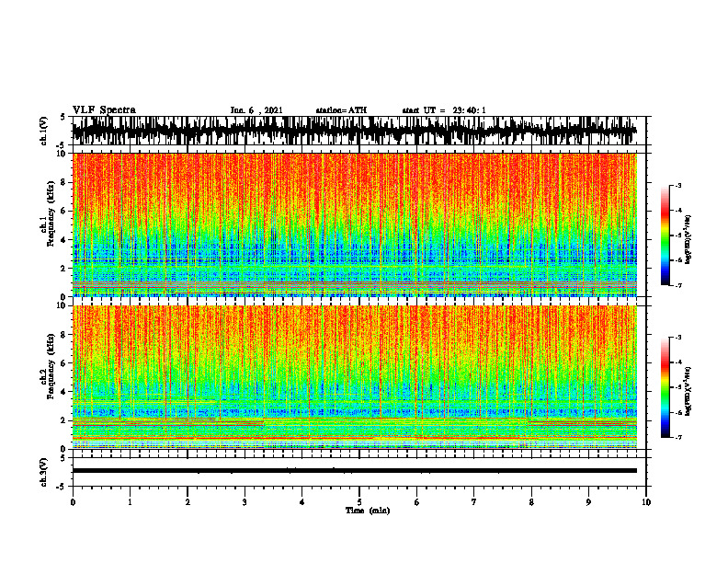Click the "-3" value on ch.2 colorbar
This screenshot has height=563, width=728.
678,338
